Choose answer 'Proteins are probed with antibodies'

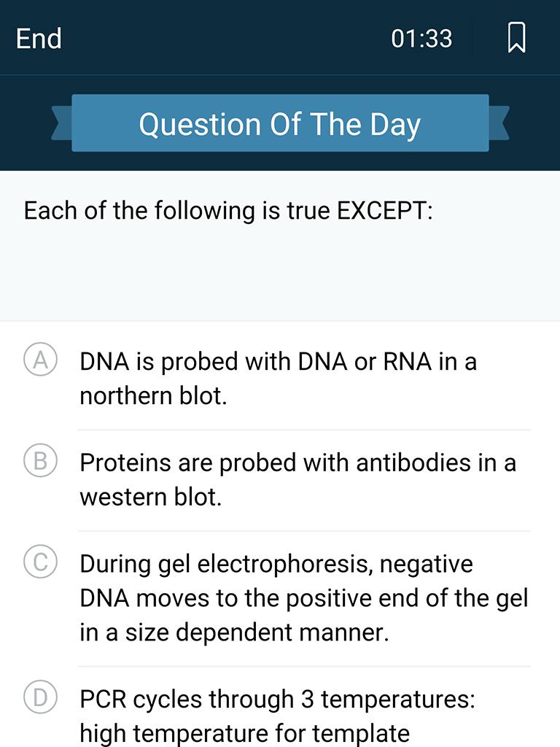(x=276, y=463)
